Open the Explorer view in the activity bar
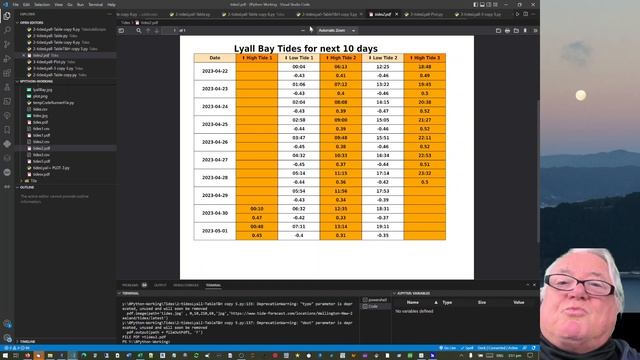Image resolution: width=640 pixels, height=360 pixels. 7,16
